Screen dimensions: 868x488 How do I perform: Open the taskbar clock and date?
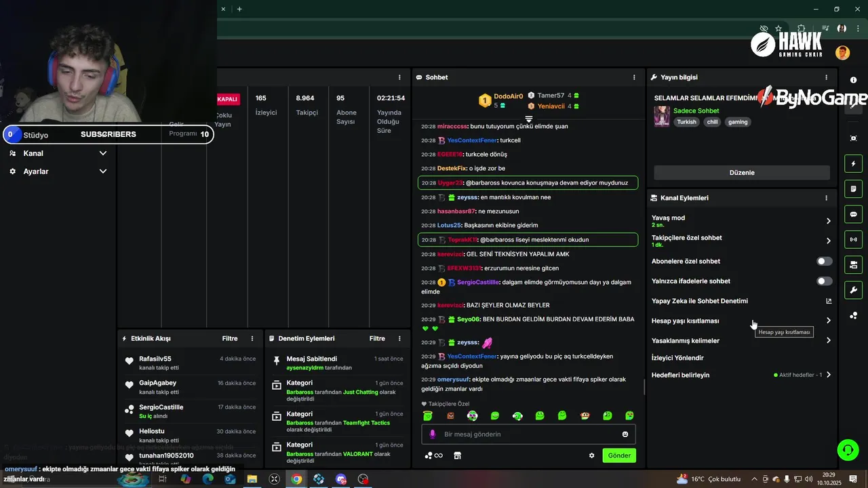coord(829,479)
